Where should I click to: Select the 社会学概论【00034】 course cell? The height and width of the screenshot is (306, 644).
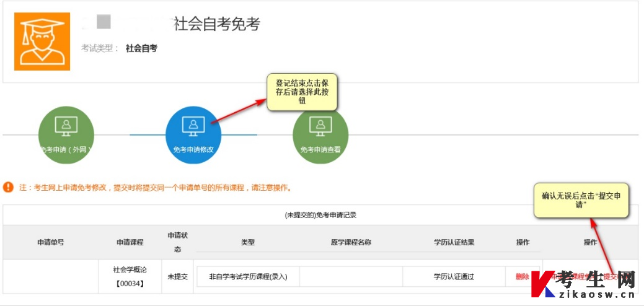130,276
